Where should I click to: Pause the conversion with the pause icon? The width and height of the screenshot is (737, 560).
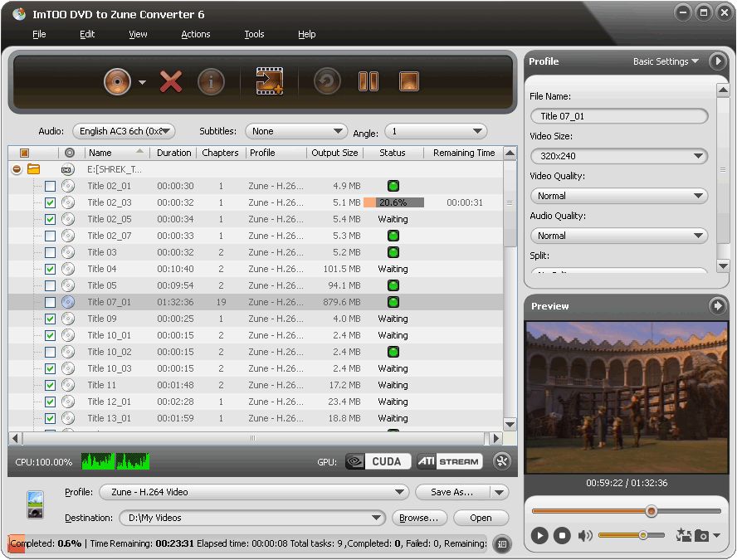(x=368, y=81)
